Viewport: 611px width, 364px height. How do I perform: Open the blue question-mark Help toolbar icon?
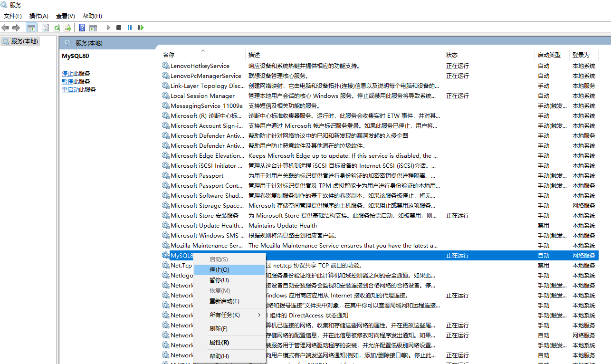pos(82,28)
